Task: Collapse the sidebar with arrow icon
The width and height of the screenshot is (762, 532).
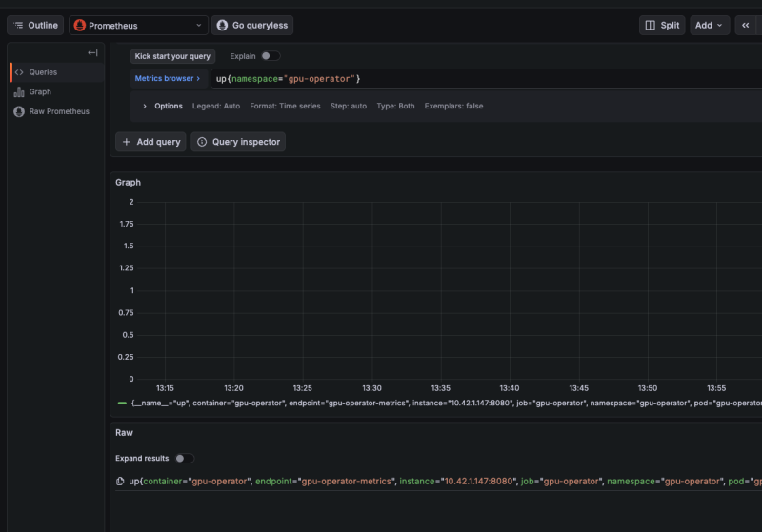Action: click(x=92, y=52)
